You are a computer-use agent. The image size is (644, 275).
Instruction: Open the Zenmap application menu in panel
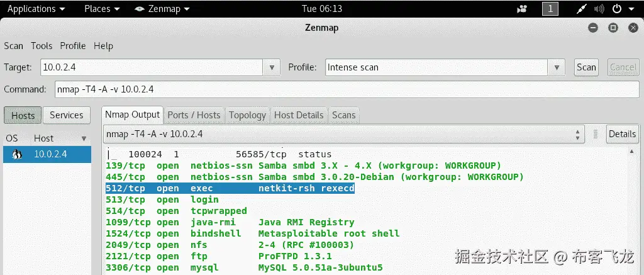tap(162, 9)
